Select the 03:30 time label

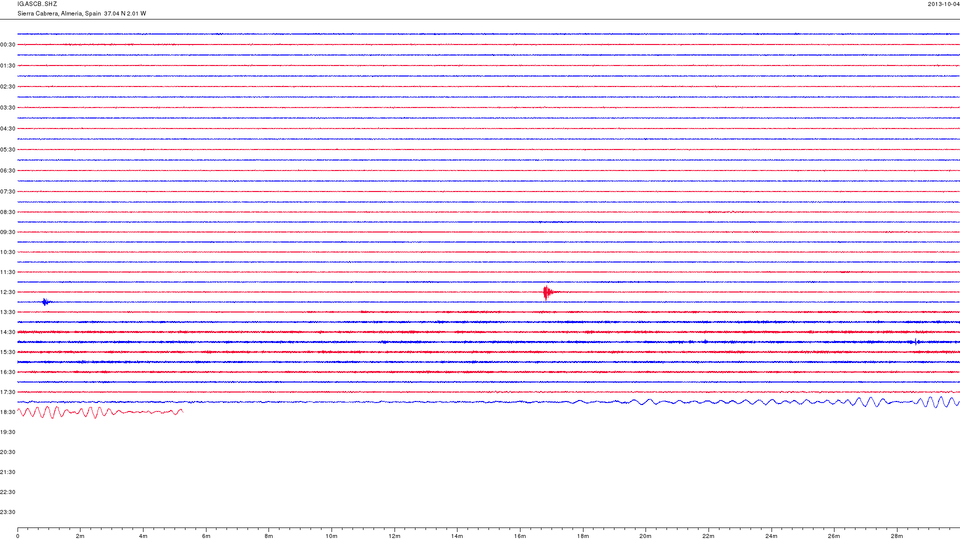8,108
